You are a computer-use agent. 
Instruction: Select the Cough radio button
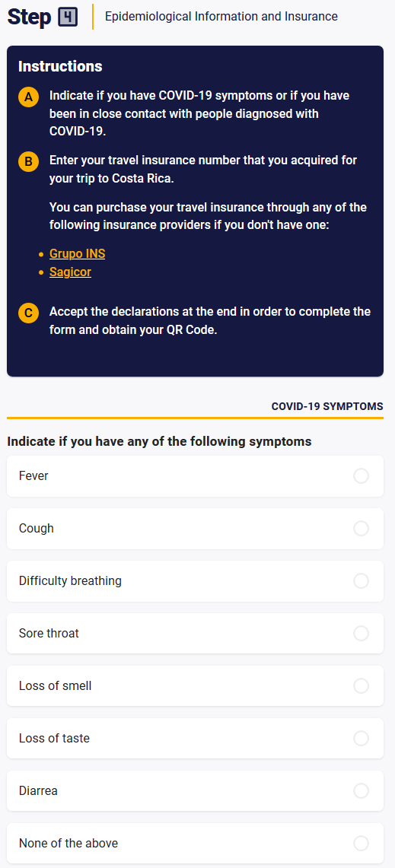(362, 529)
